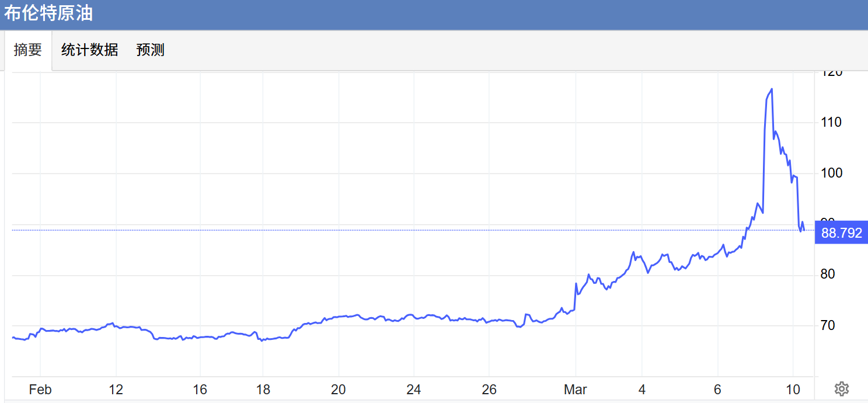This screenshot has width=868, height=403.
Task: Click the Feb date label on x-axis
Action: [40, 390]
